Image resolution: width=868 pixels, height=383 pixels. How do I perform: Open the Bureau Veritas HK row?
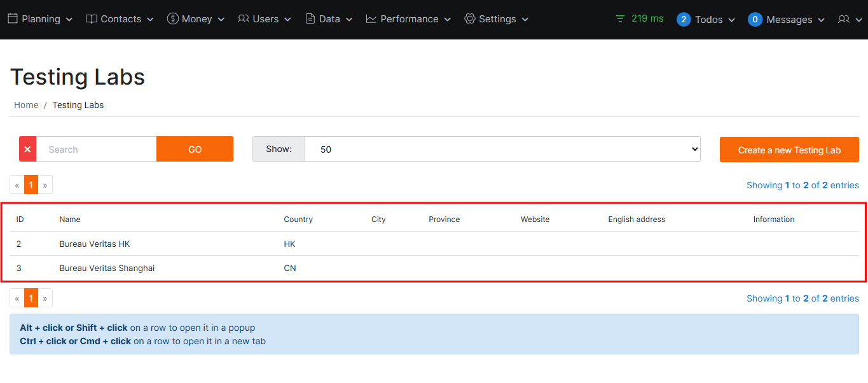[95, 244]
